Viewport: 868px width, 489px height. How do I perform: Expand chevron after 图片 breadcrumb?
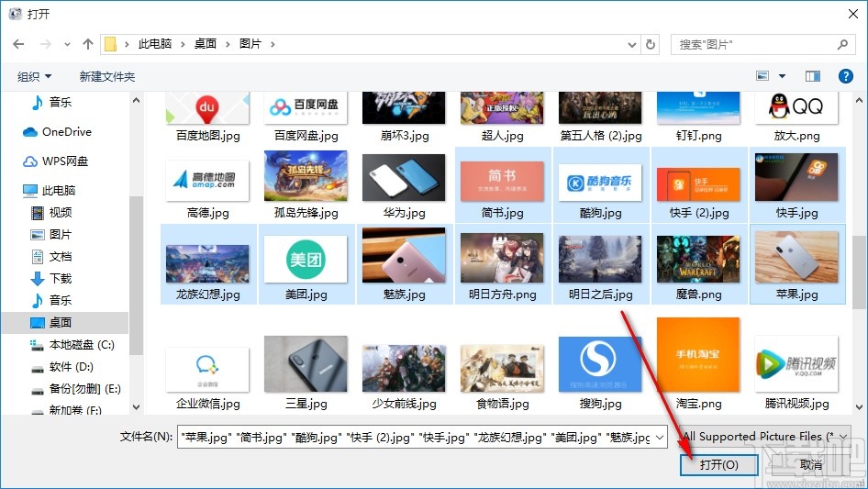tap(273, 44)
